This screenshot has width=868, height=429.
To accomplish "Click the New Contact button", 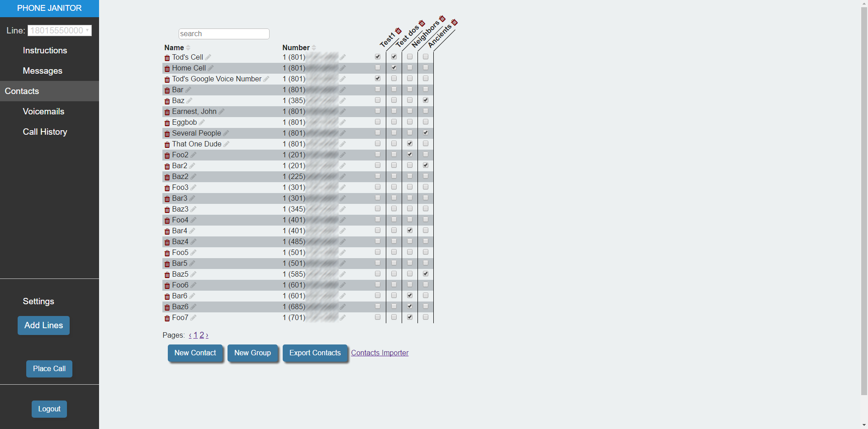I will 195,353.
